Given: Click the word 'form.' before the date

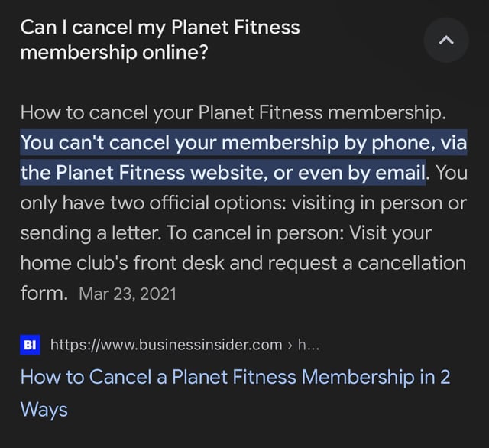Looking at the screenshot, I should click(x=44, y=293).
